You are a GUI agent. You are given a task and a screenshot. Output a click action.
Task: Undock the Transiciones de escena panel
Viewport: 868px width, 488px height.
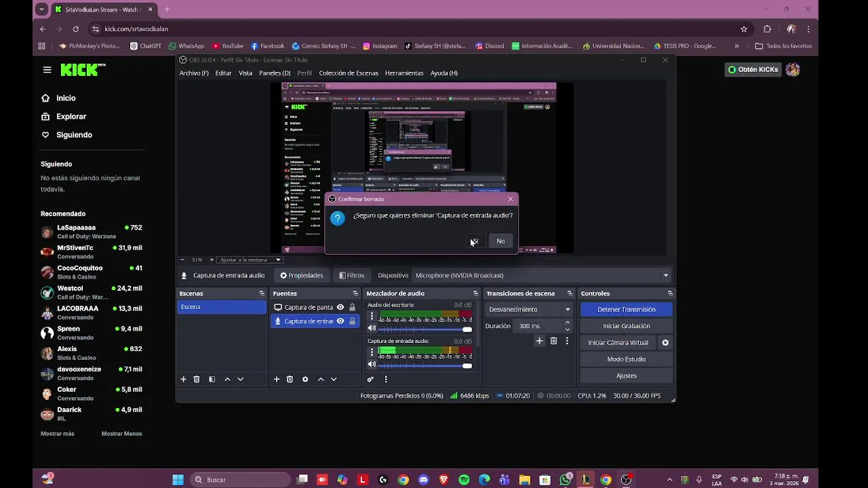coord(570,293)
